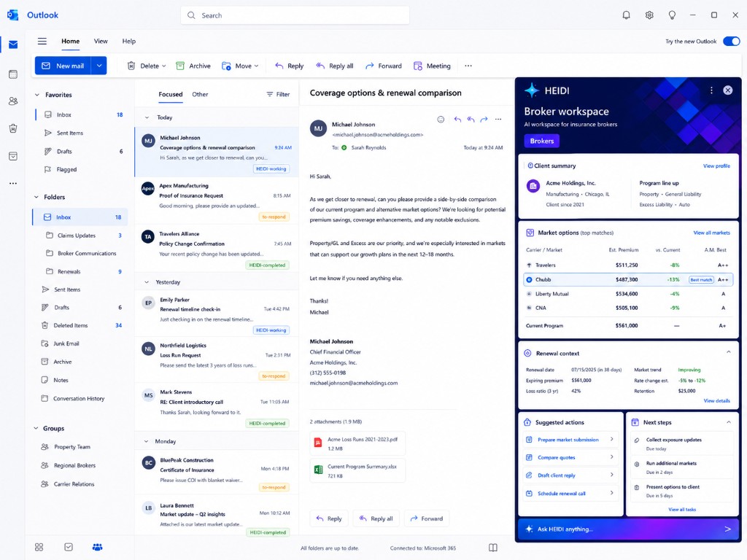Click the Brokers button in HEIDI panel

pyautogui.click(x=542, y=141)
